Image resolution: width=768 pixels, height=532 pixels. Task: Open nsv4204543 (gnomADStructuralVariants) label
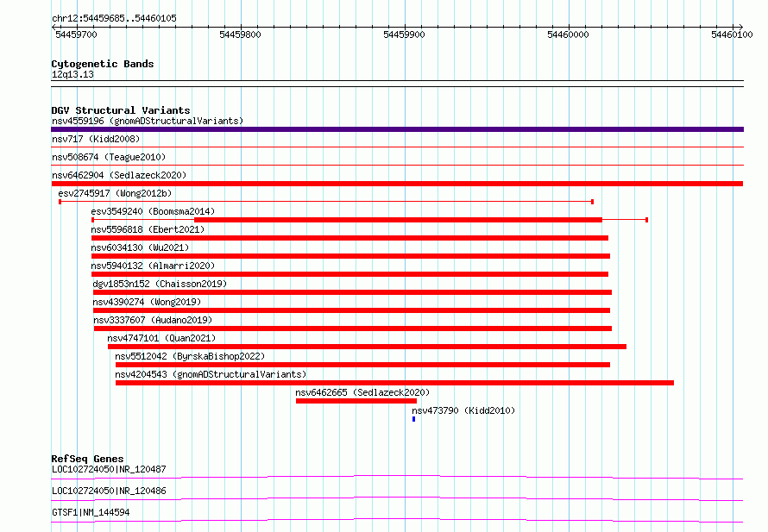click(x=211, y=374)
